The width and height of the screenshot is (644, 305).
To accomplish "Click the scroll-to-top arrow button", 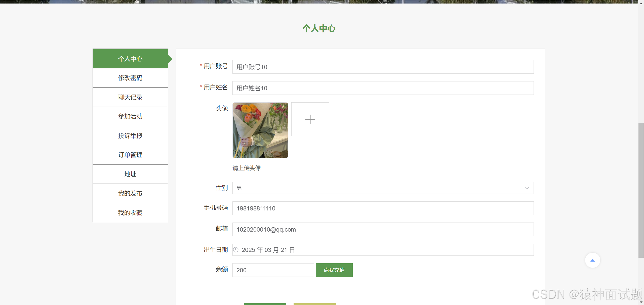I will (592, 260).
